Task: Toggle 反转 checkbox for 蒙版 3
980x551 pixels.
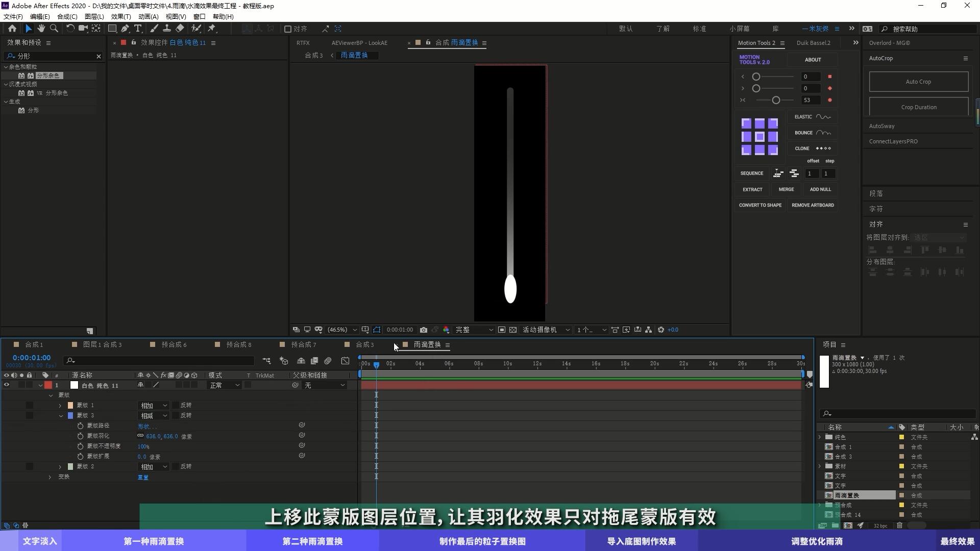Action: (176, 416)
